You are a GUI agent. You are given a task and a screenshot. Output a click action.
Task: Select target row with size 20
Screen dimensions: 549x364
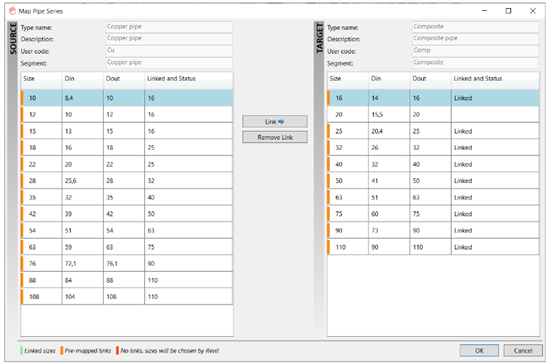(433, 114)
